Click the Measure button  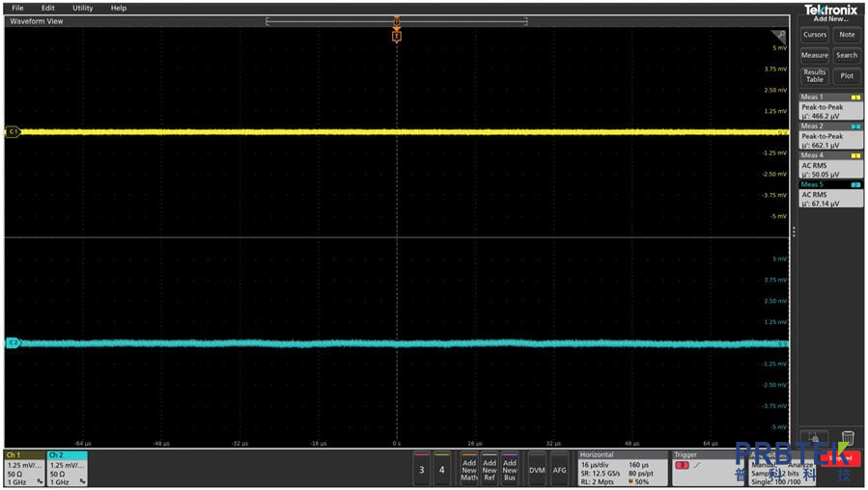[x=815, y=55]
